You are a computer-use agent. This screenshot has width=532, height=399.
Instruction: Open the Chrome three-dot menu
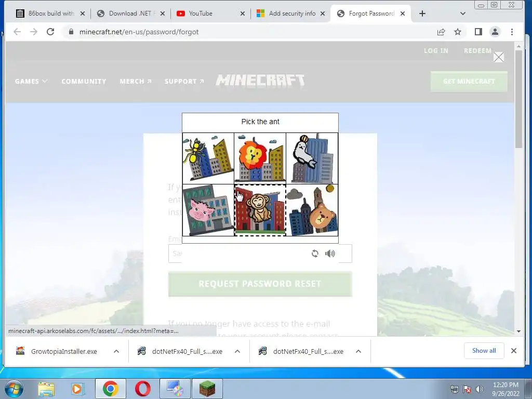(x=512, y=32)
